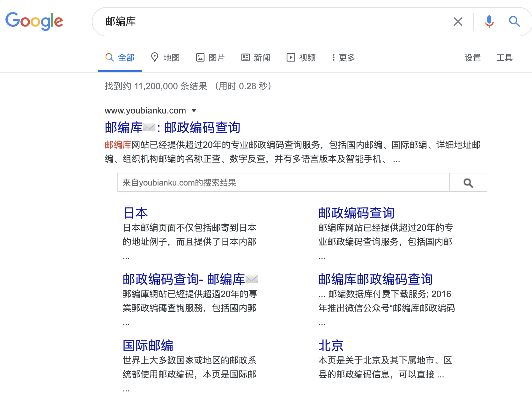
Task: Open the 日本 sitelink
Action: click(x=136, y=213)
